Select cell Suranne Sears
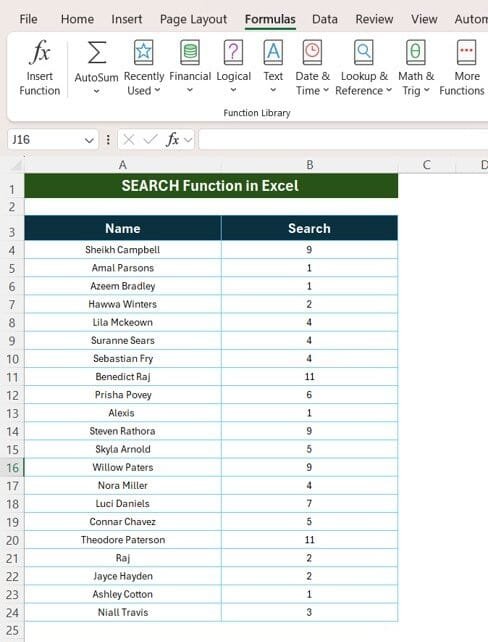 coord(123,340)
